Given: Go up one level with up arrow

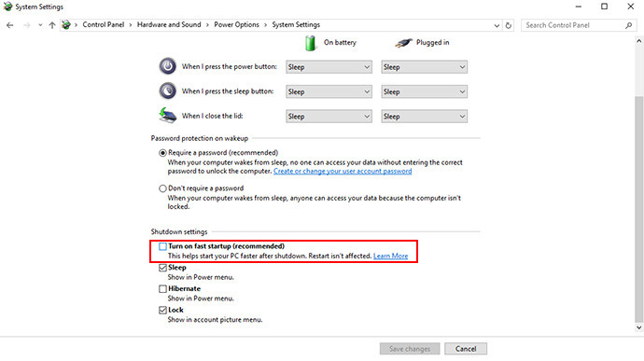Looking at the screenshot, I should coord(52,25).
